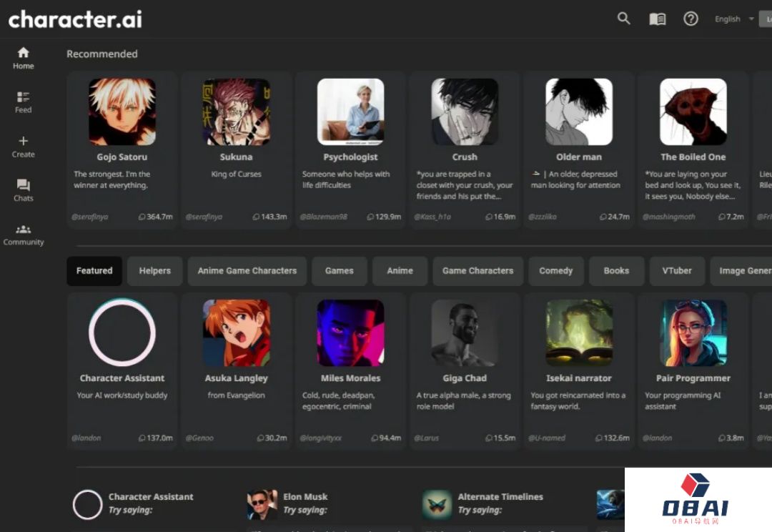This screenshot has height=532, width=772.
Task: Click Create plus icon in sidebar
Action: [23, 147]
